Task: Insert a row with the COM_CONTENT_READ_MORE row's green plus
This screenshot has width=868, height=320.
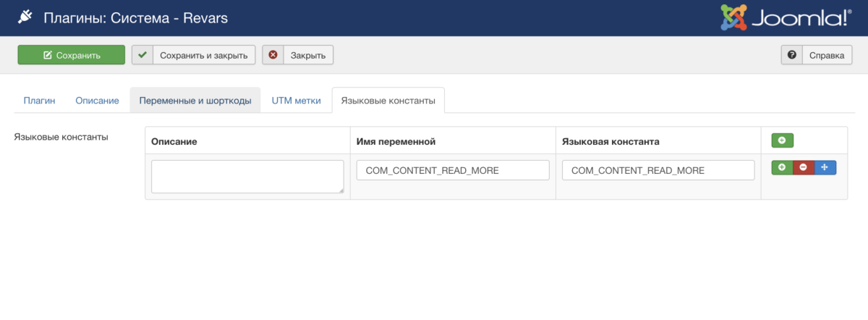Action: (781, 167)
